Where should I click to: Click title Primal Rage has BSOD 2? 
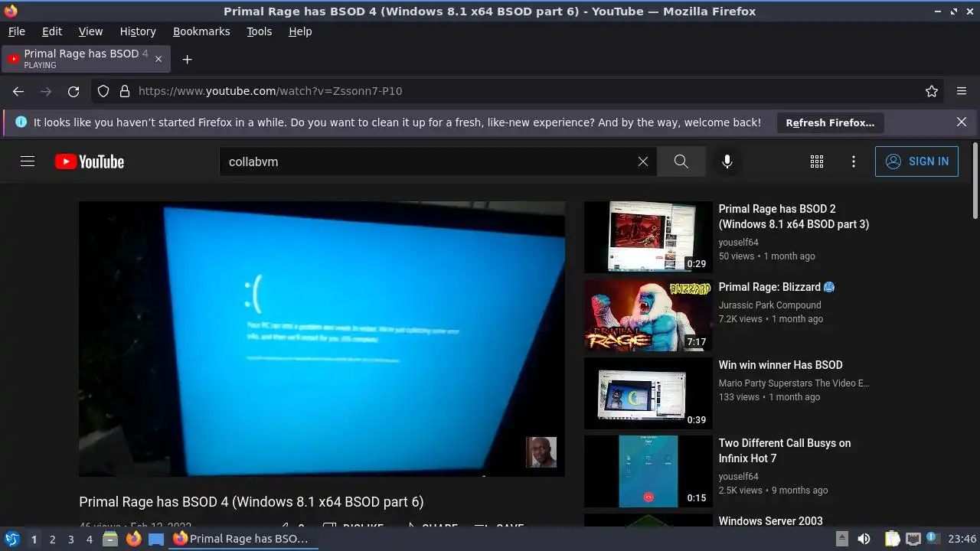(793, 217)
